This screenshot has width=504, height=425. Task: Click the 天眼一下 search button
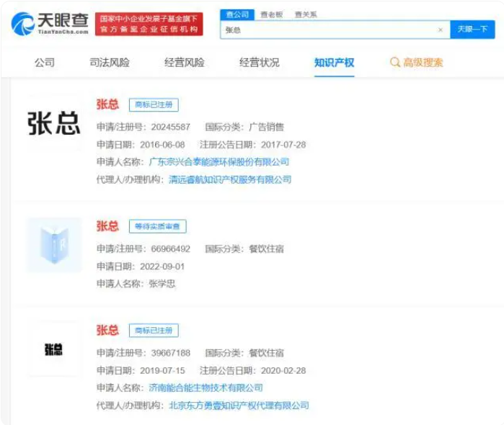(x=472, y=30)
